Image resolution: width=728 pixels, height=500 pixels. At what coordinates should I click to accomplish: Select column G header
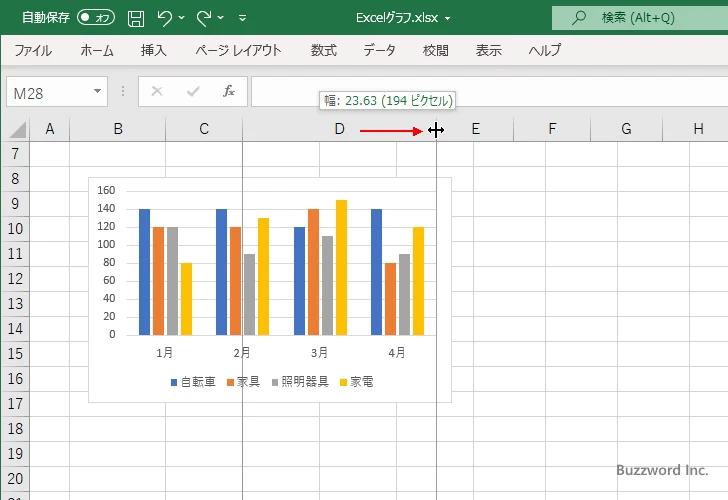point(626,129)
